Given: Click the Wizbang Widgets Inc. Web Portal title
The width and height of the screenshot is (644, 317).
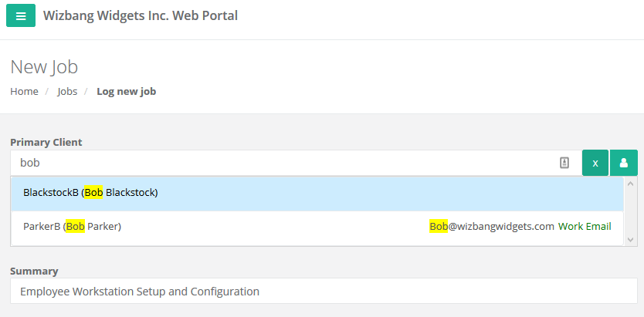Looking at the screenshot, I should click(x=141, y=15).
